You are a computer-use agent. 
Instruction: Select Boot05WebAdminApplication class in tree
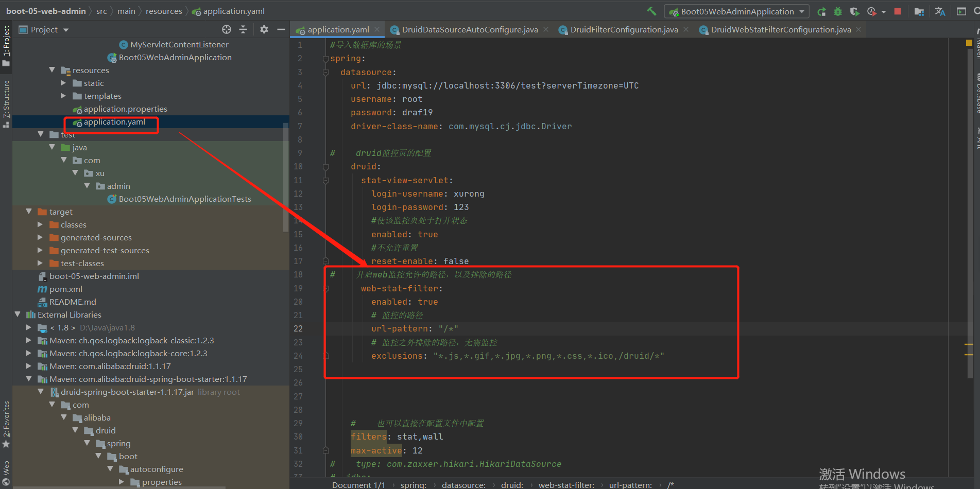click(175, 58)
